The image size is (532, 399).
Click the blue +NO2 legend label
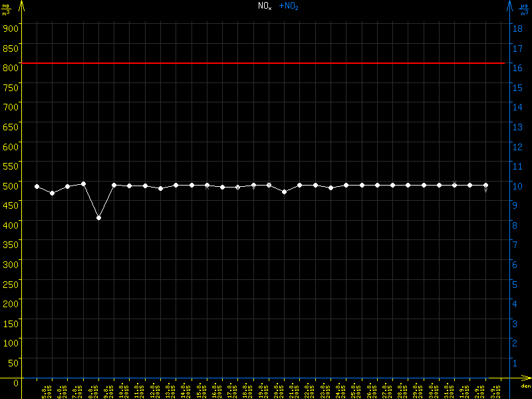coord(288,6)
